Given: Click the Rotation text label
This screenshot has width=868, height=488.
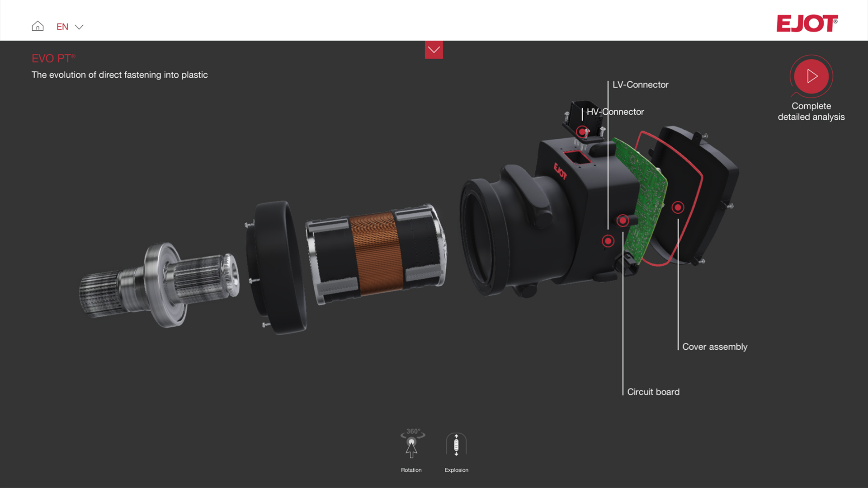Looking at the screenshot, I should [x=411, y=470].
